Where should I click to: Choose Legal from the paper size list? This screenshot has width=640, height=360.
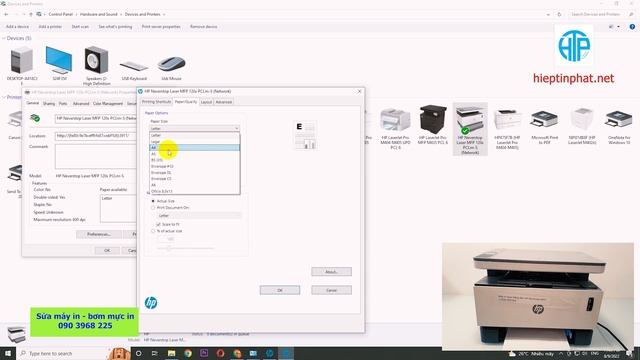pyautogui.click(x=194, y=141)
